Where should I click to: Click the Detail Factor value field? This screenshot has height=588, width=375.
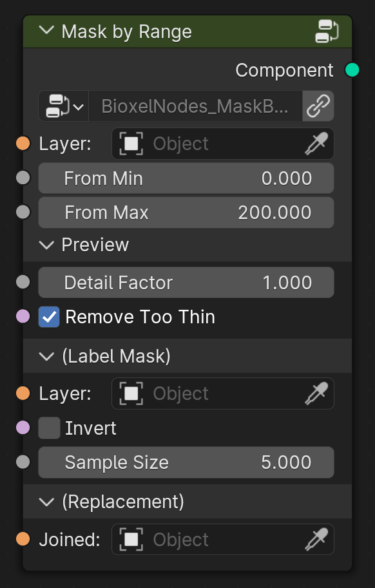(186, 282)
